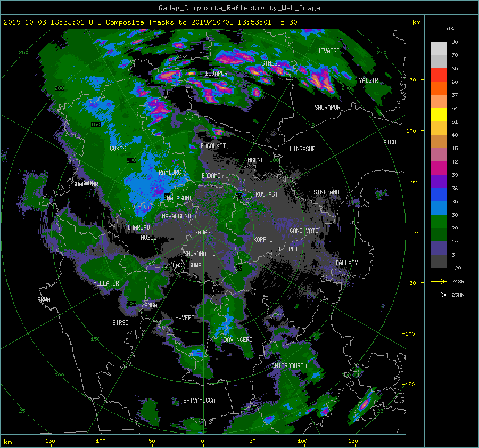Click the JEVARGI city label
This screenshot has height=448, width=479.
click(328, 51)
